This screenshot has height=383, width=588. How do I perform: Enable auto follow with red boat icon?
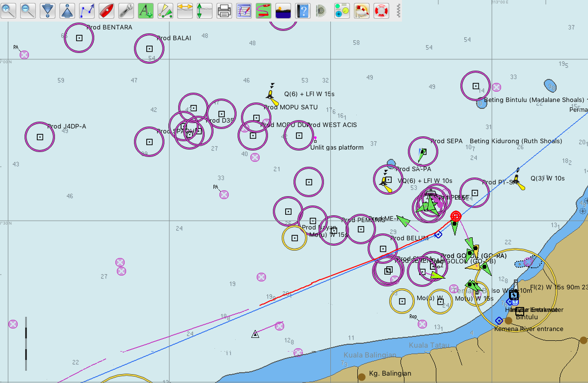[107, 10]
